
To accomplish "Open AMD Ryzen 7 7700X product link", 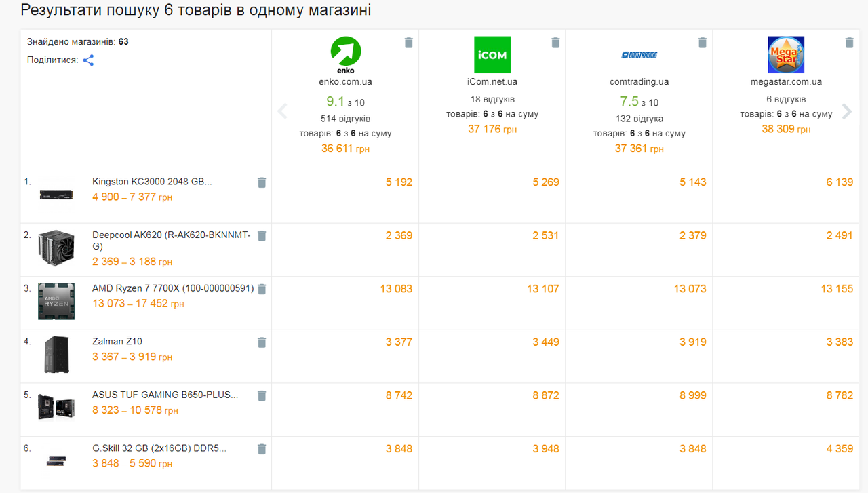I will (173, 288).
